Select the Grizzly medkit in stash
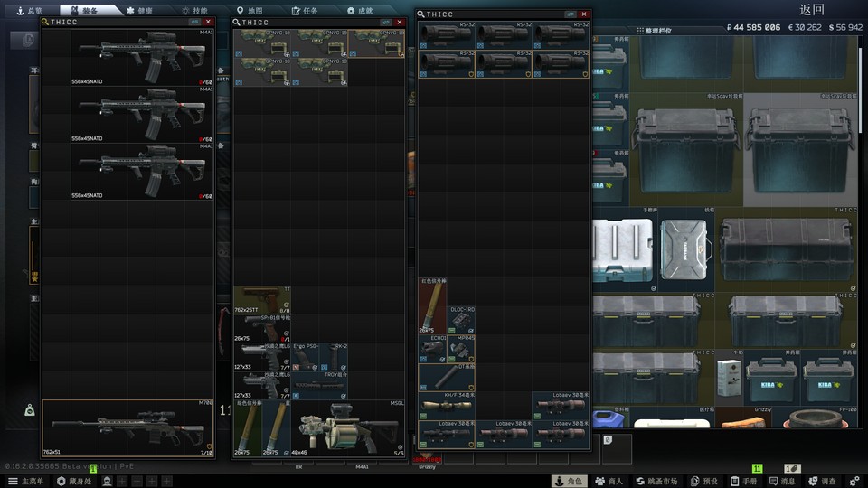The height and width of the screenshot is (488, 868). 743,418
